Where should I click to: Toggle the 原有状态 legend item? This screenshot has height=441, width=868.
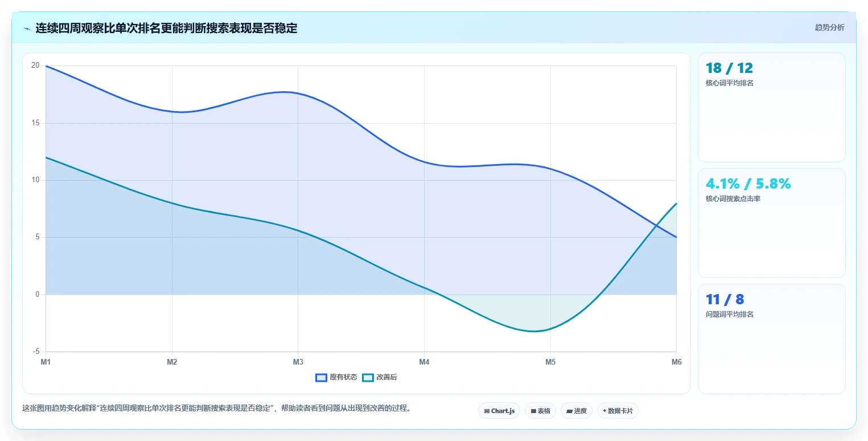pos(336,377)
